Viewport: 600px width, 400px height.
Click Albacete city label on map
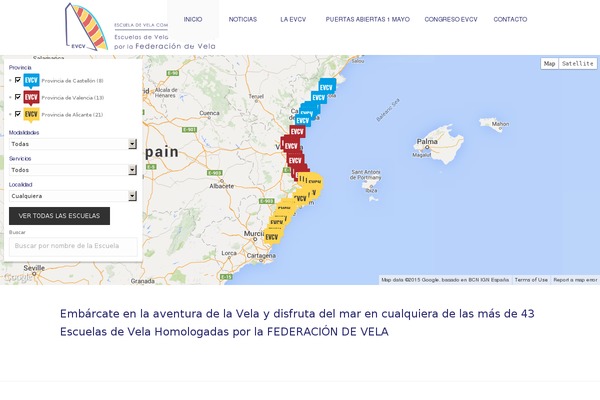pyautogui.click(x=222, y=186)
